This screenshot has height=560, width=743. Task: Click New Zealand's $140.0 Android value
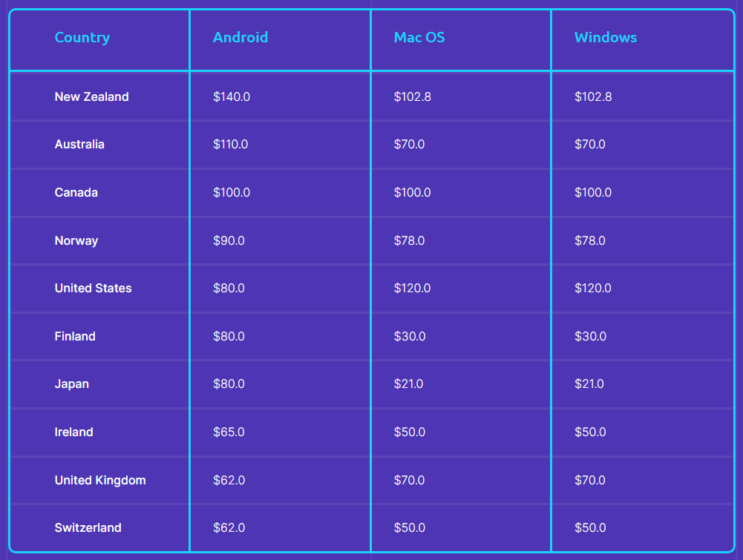(x=232, y=96)
